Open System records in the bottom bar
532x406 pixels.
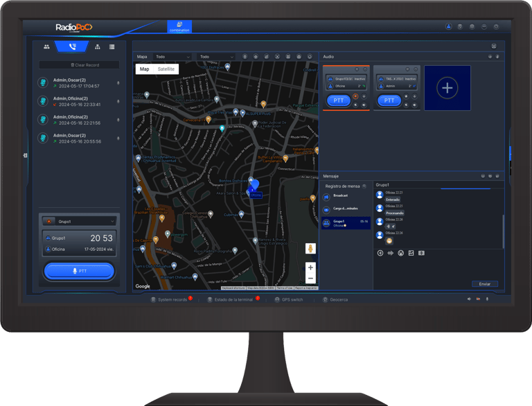click(169, 300)
